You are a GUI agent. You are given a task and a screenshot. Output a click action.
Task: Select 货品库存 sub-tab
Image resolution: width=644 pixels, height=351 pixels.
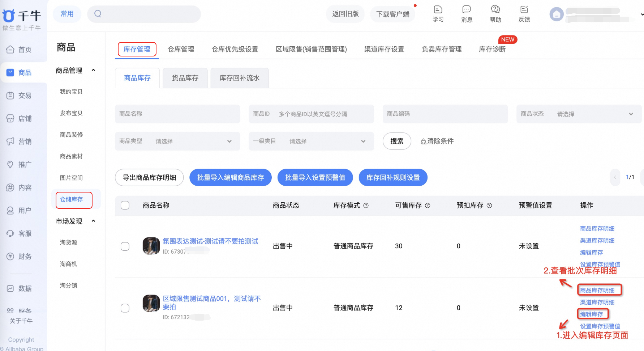point(185,78)
